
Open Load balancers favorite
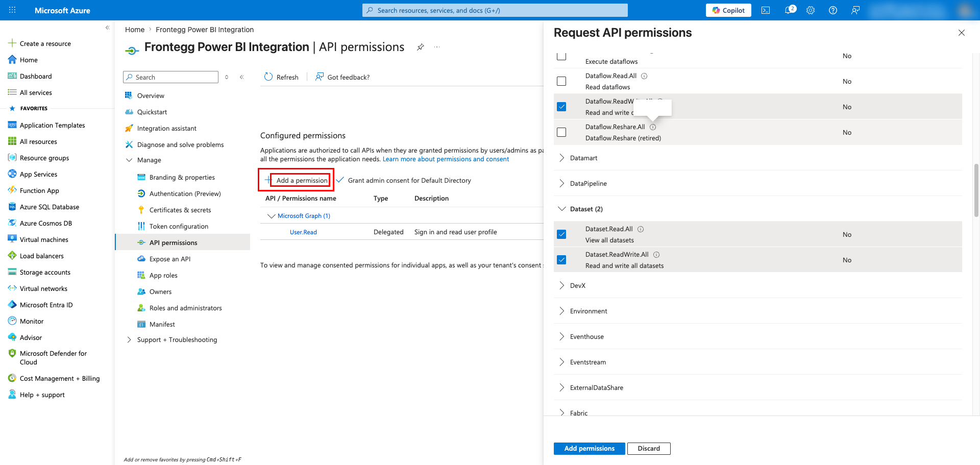tap(42, 256)
